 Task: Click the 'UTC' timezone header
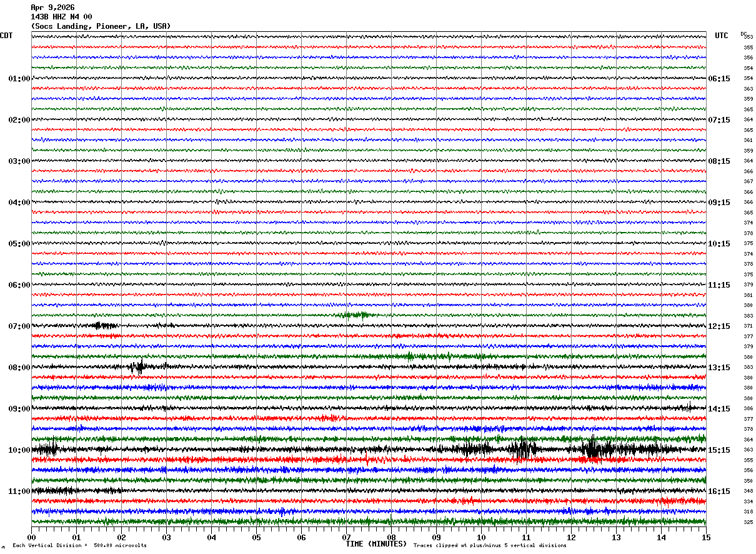coord(722,36)
